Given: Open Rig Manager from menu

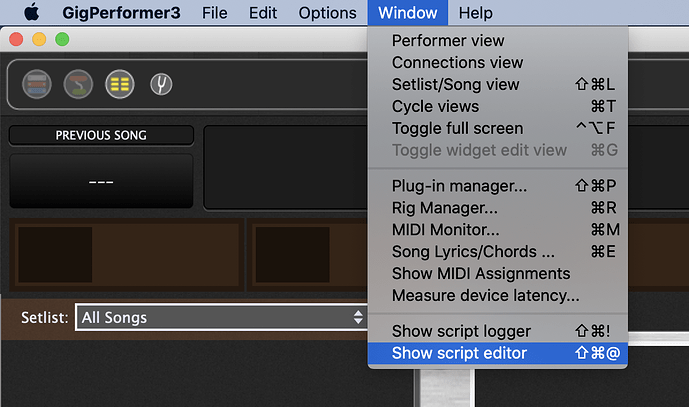Looking at the screenshot, I should click(x=497, y=208).
